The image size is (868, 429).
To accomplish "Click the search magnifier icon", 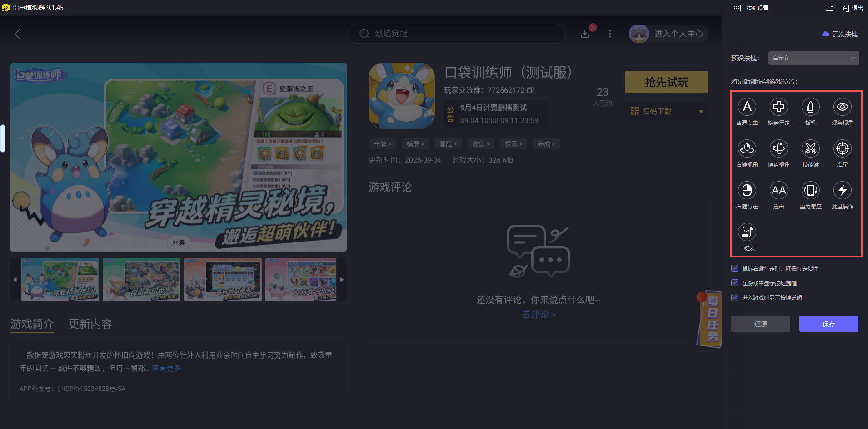I will click(x=364, y=34).
